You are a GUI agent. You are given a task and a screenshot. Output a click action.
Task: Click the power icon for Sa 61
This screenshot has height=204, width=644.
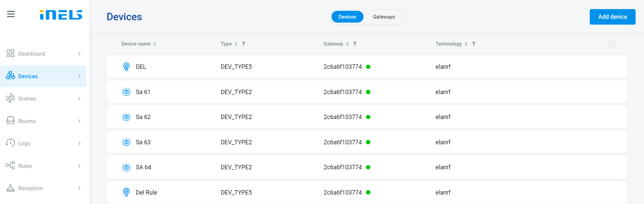coord(126,92)
